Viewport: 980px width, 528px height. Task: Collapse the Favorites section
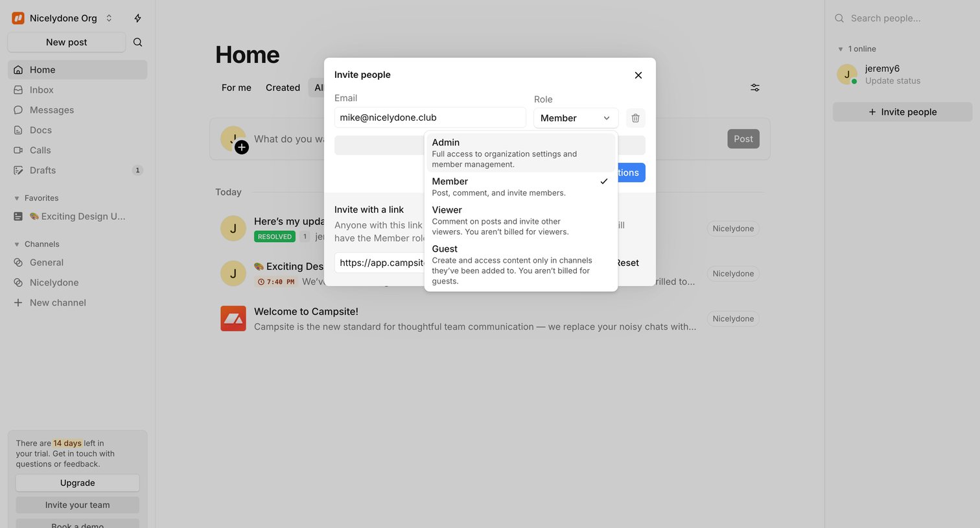pos(36,198)
